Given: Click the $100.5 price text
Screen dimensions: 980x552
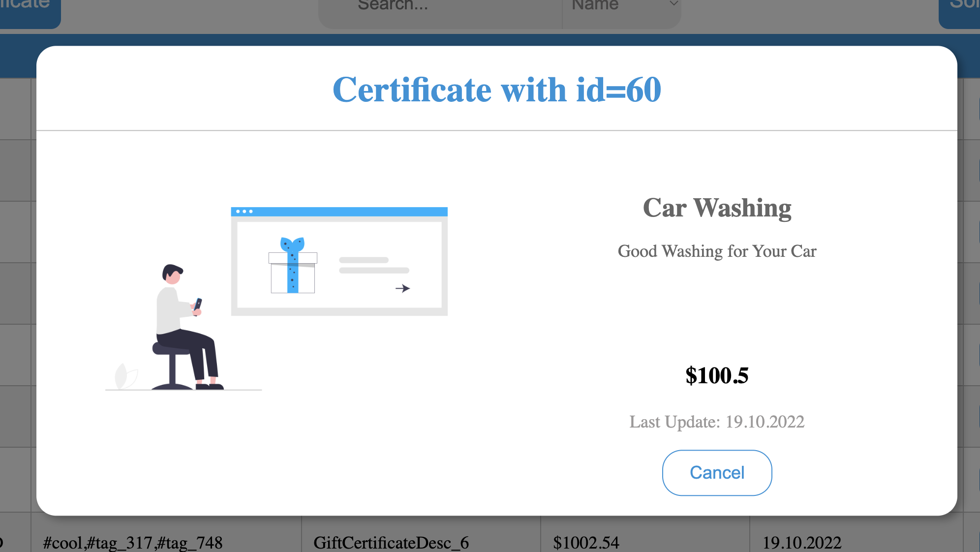Looking at the screenshot, I should [x=717, y=375].
